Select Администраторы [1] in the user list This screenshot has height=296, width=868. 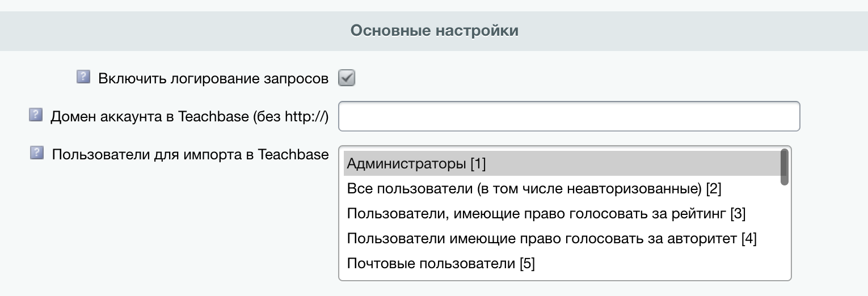click(x=562, y=164)
